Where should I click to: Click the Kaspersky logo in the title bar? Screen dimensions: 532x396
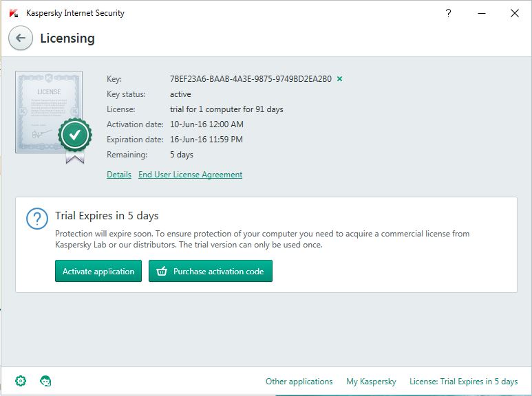[14, 13]
